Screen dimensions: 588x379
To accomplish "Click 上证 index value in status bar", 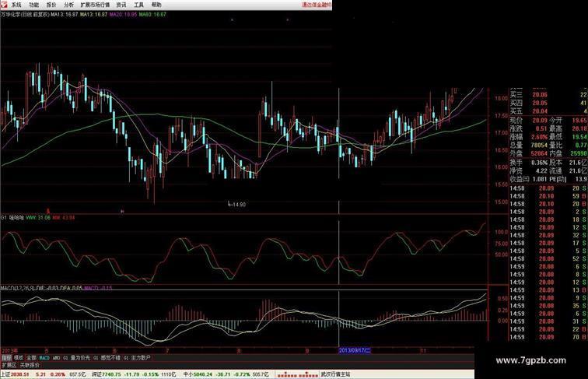I will pos(20,374).
